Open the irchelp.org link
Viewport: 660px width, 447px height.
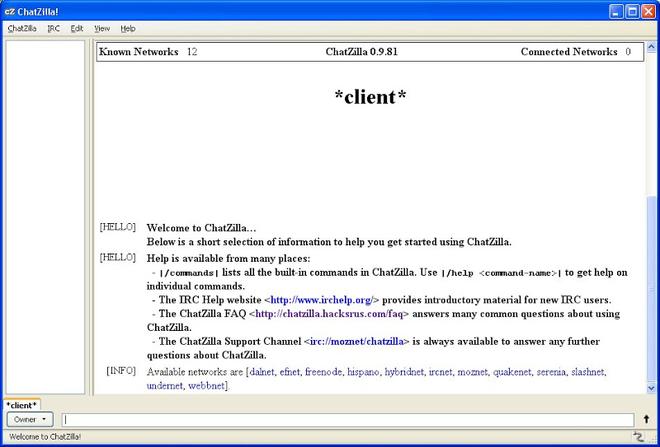coord(322,300)
